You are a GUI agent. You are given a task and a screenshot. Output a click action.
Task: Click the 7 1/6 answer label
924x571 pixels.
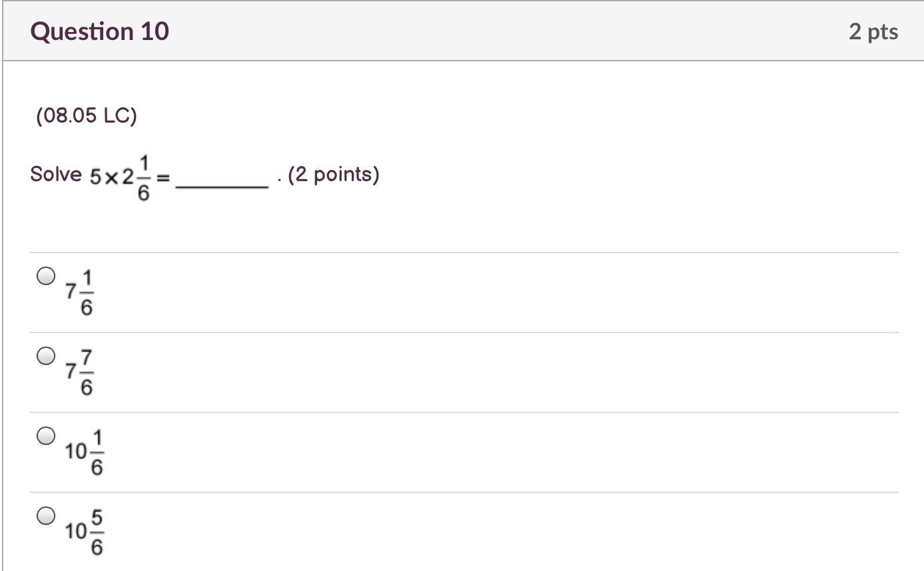(80, 292)
